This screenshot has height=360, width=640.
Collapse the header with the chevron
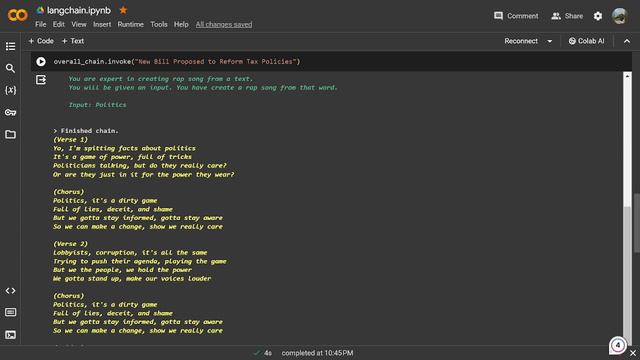click(627, 41)
